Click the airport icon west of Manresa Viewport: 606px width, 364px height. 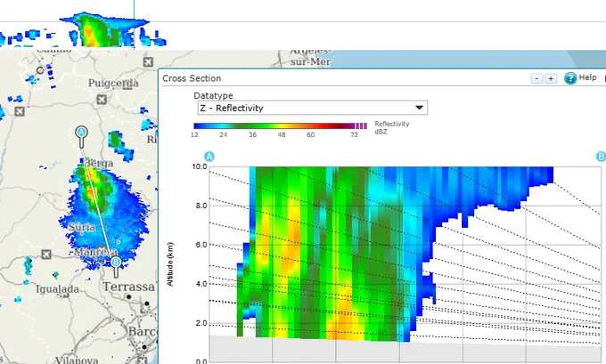(46, 255)
